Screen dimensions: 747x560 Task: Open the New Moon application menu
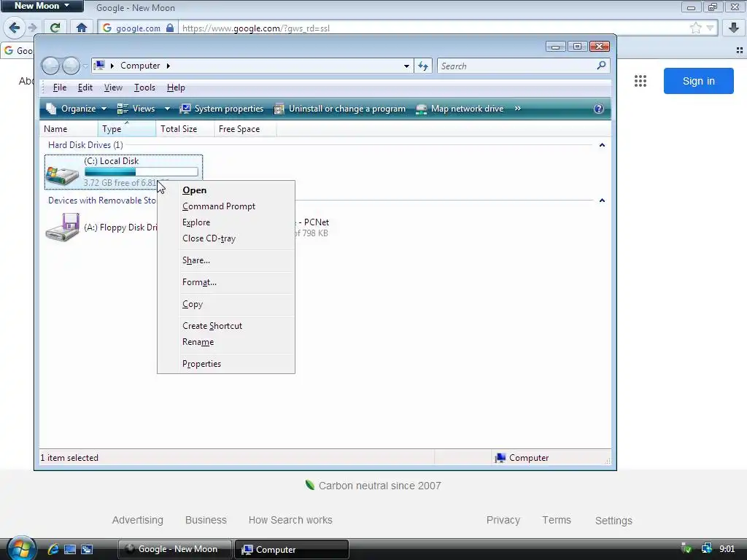(42, 6)
